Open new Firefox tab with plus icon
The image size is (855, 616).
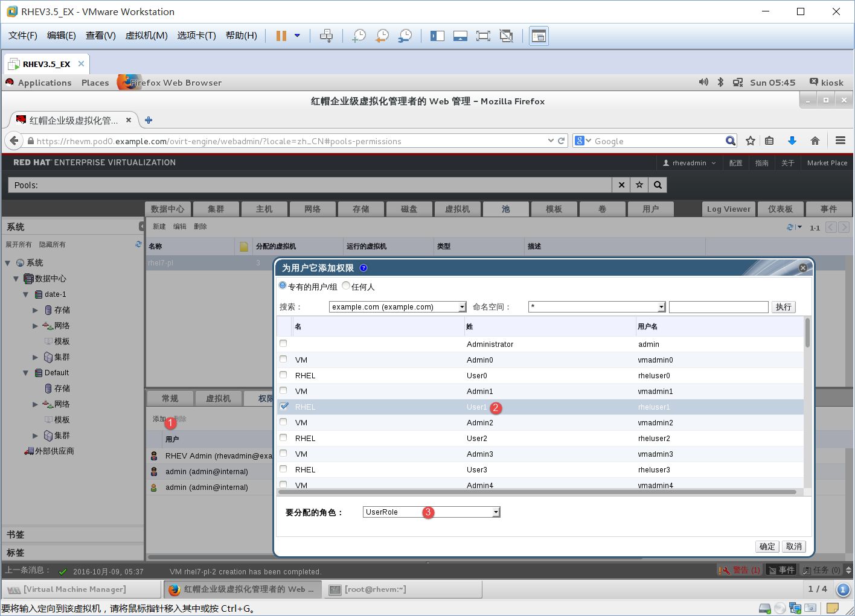click(x=149, y=120)
